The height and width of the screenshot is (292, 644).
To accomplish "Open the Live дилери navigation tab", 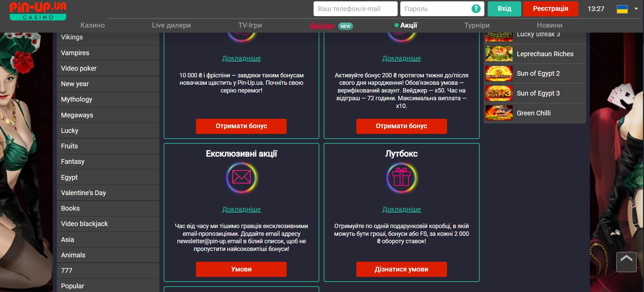I will (x=171, y=25).
